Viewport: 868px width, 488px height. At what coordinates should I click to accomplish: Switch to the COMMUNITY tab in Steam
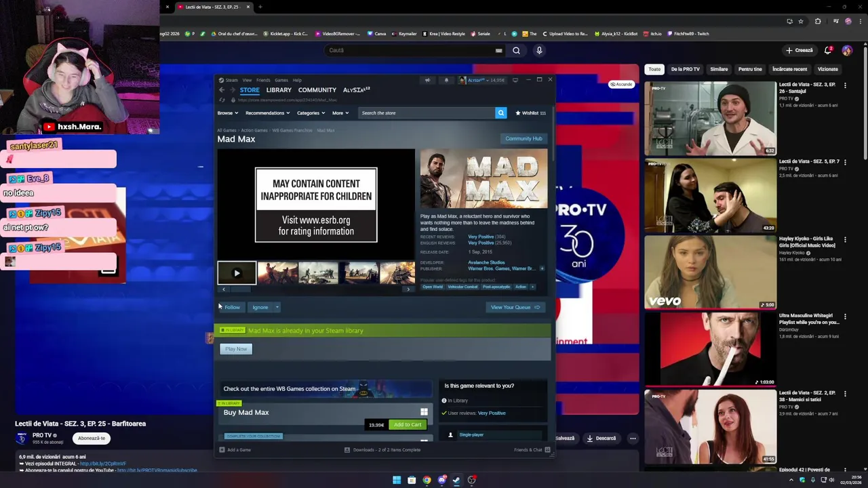tap(317, 90)
